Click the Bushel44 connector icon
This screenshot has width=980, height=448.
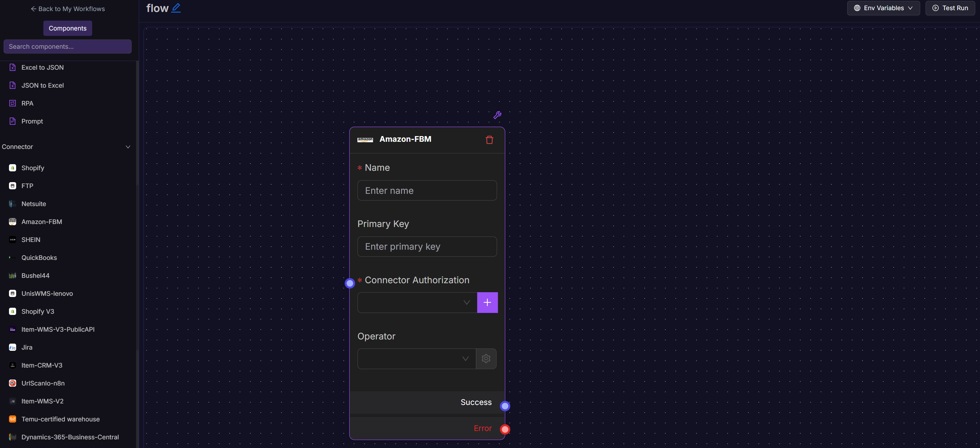tap(13, 275)
